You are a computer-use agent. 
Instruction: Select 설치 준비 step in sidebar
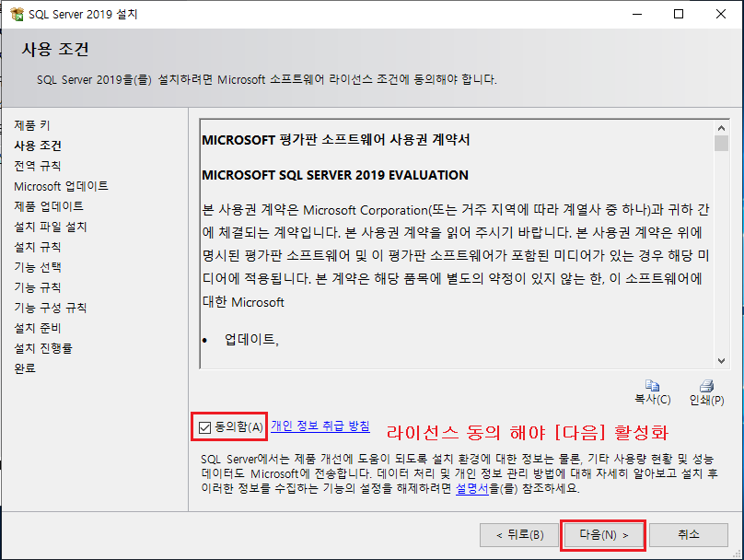click(38, 328)
